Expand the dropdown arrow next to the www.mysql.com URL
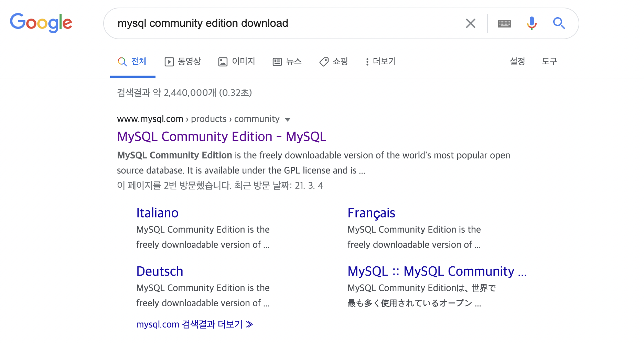Image resolution: width=644 pixels, height=343 pixels. [288, 120]
